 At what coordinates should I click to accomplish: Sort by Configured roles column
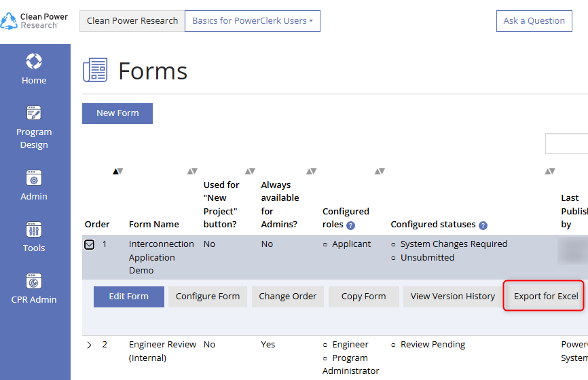380,171
